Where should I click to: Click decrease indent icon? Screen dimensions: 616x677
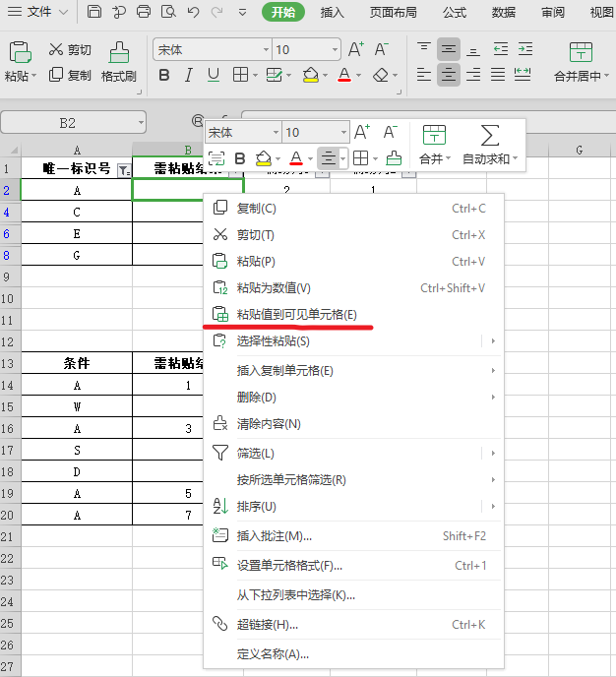501,49
